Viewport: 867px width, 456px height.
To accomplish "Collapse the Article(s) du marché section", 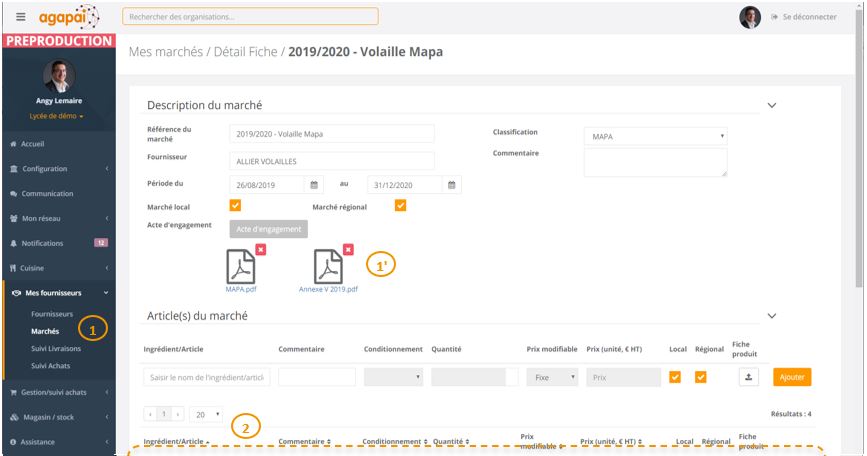I will click(x=772, y=316).
